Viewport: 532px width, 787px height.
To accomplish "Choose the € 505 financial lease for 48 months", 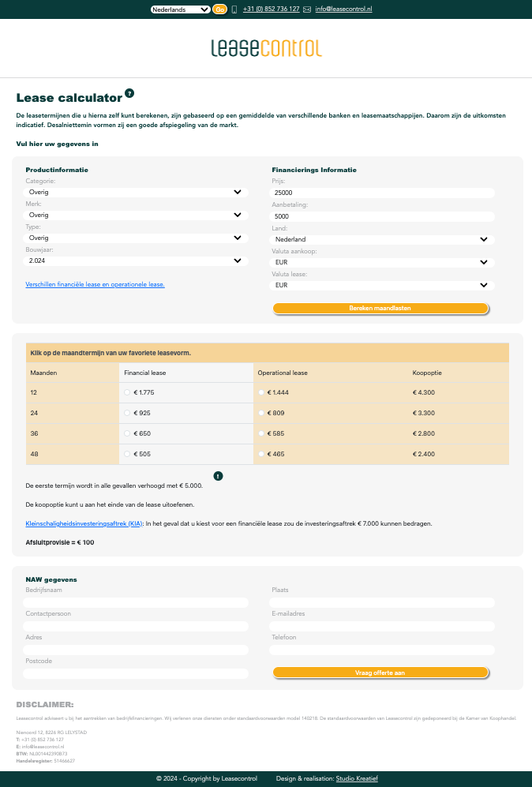I will coord(128,454).
